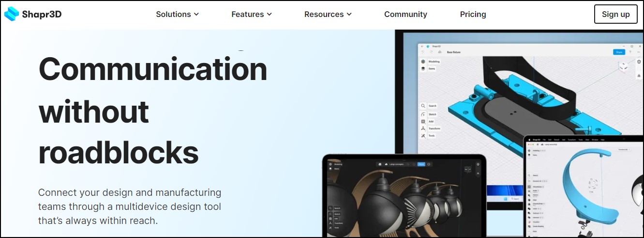
Task: Select the Add tool in Base fixture window
Action: click(423, 122)
